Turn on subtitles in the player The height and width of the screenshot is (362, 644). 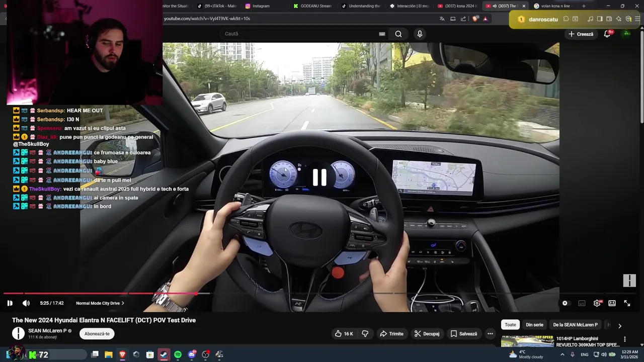coord(582,303)
